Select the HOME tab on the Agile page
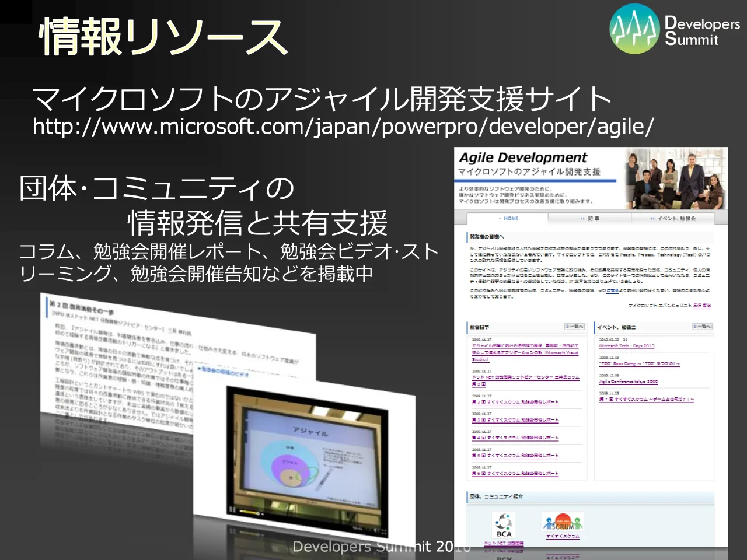747x560 pixels. point(508,218)
